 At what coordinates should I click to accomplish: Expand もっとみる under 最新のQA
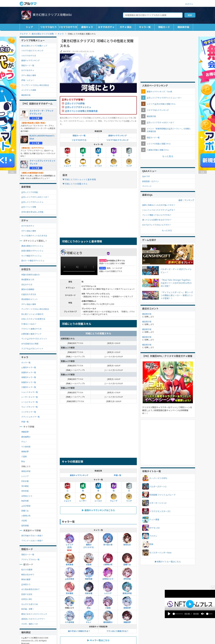pyautogui.click(x=167, y=231)
